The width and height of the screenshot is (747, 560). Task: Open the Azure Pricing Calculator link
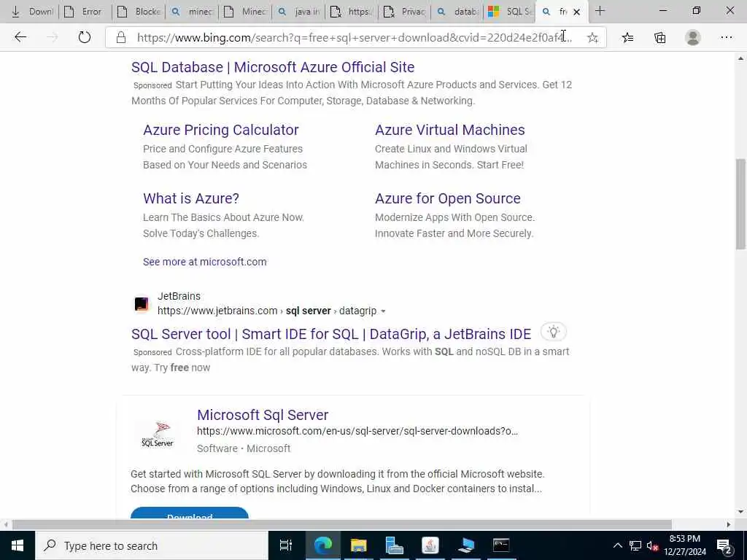point(221,130)
